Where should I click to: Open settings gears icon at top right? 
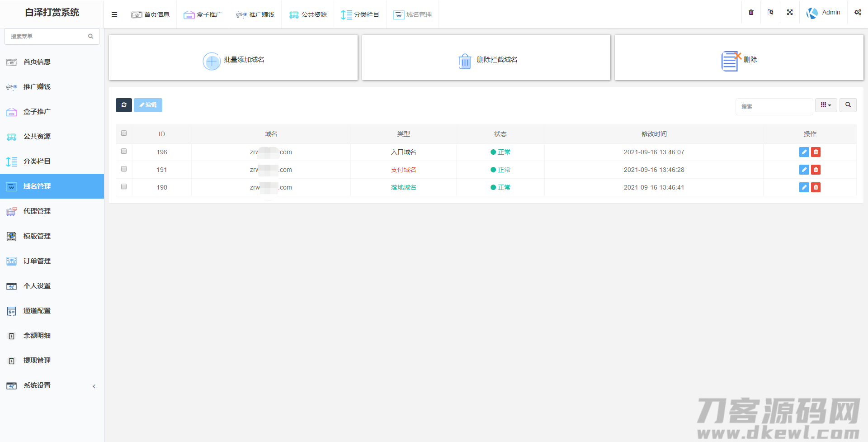[858, 13]
